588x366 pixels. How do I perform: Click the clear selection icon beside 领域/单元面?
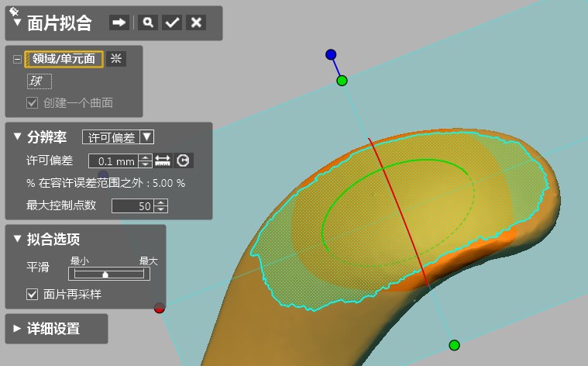point(116,59)
